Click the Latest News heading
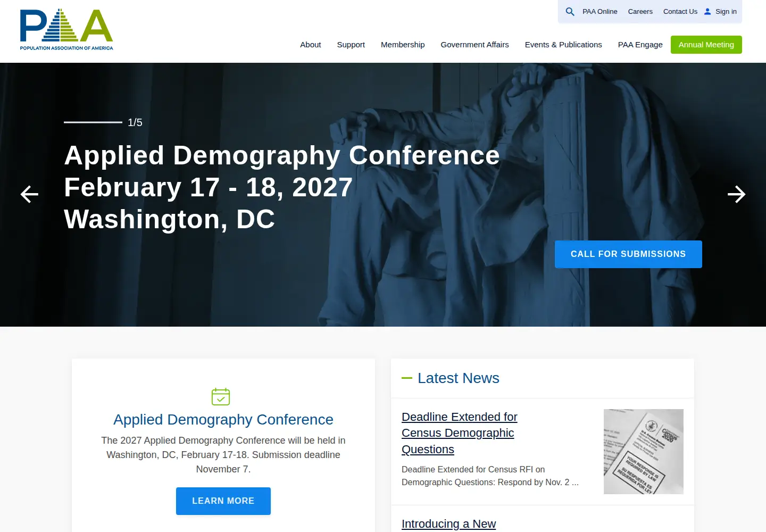Viewport: 766px width, 532px height. (459, 378)
